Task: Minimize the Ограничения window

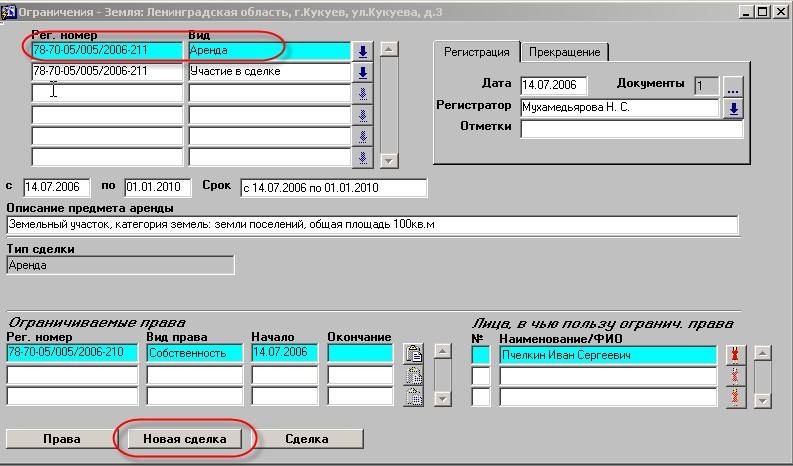Action: click(x=746, y=12)
